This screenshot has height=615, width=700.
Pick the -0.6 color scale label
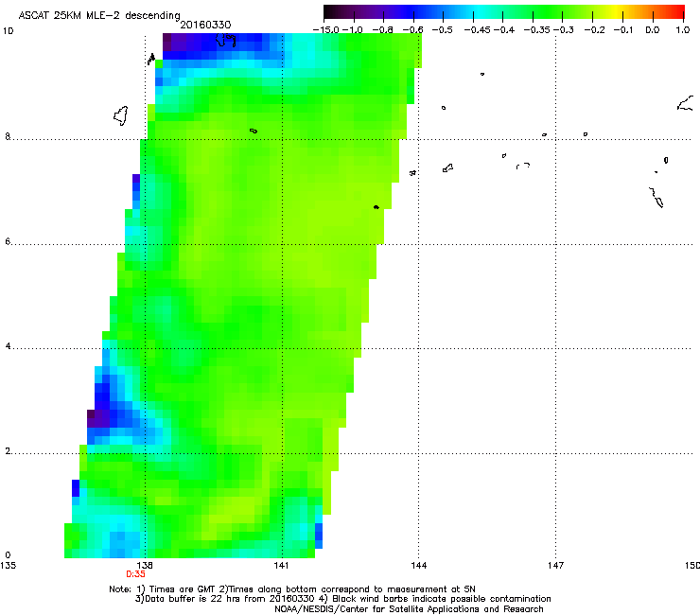pos(412,30)
